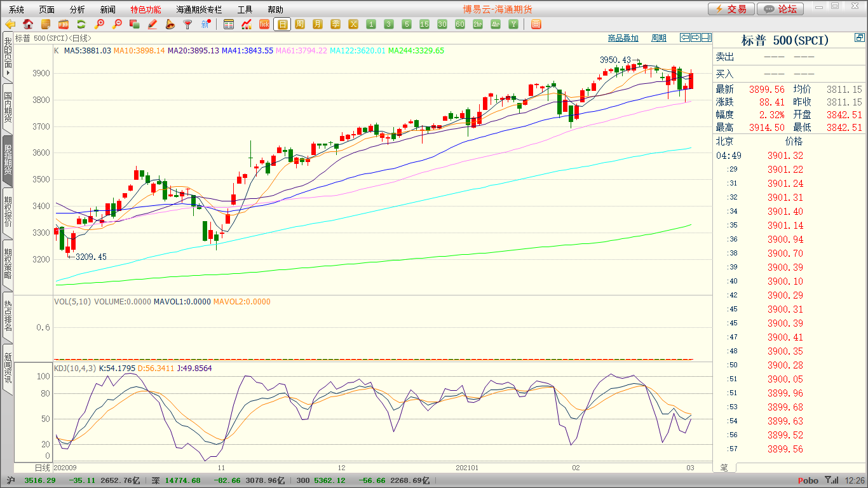The height and width of the screenshot is (488, 868).
Task: Select the 3 minute period button
Action: tap(389, 25)
